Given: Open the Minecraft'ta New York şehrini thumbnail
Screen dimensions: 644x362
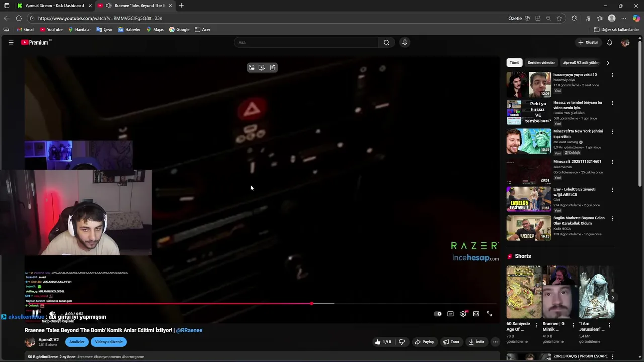Looking at the screenshot, I should click(529, 141).
